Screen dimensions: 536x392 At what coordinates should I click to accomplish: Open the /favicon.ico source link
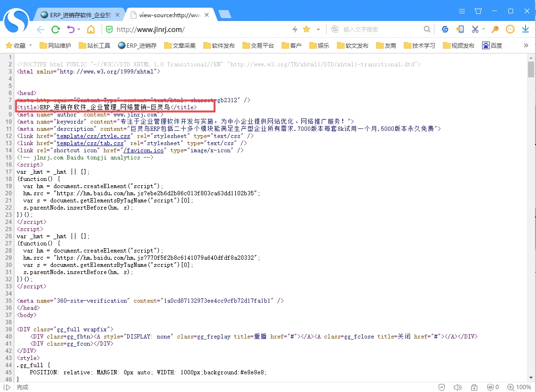(143, 150)
